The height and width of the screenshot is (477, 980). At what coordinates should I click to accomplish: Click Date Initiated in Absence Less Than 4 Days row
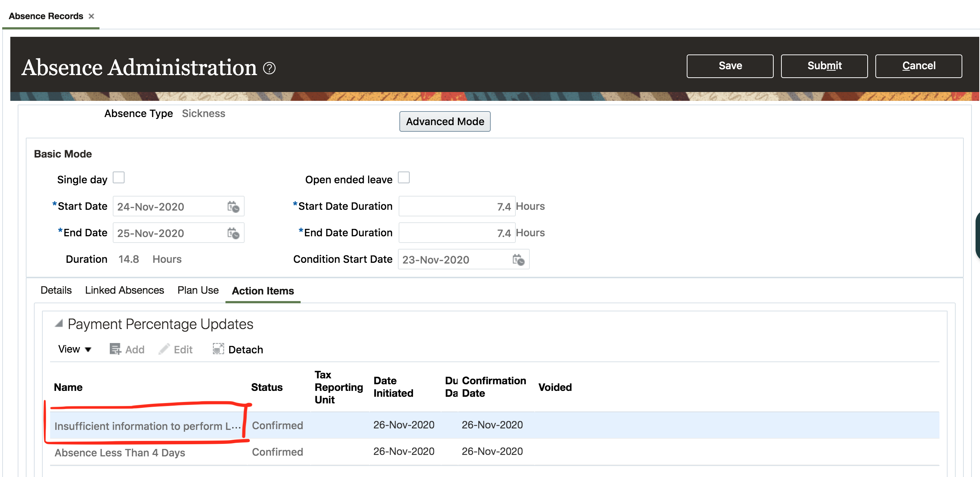[404, 451]
